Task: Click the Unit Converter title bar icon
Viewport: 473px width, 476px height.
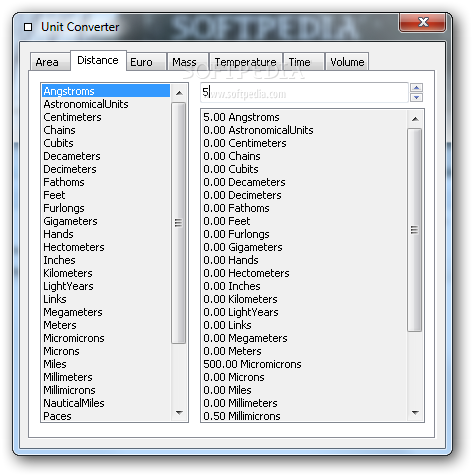Action: click(28, 27)
